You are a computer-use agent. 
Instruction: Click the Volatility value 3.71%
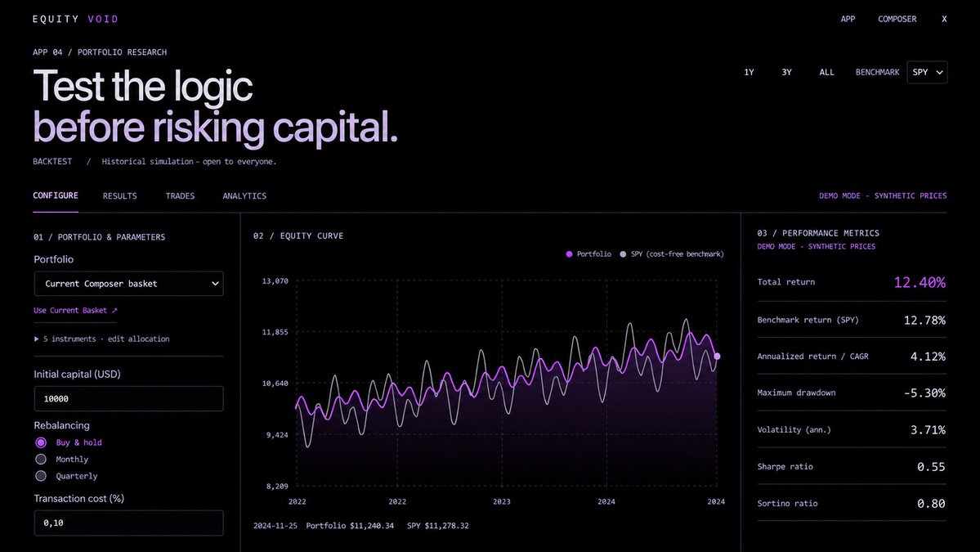pos(928,430)
